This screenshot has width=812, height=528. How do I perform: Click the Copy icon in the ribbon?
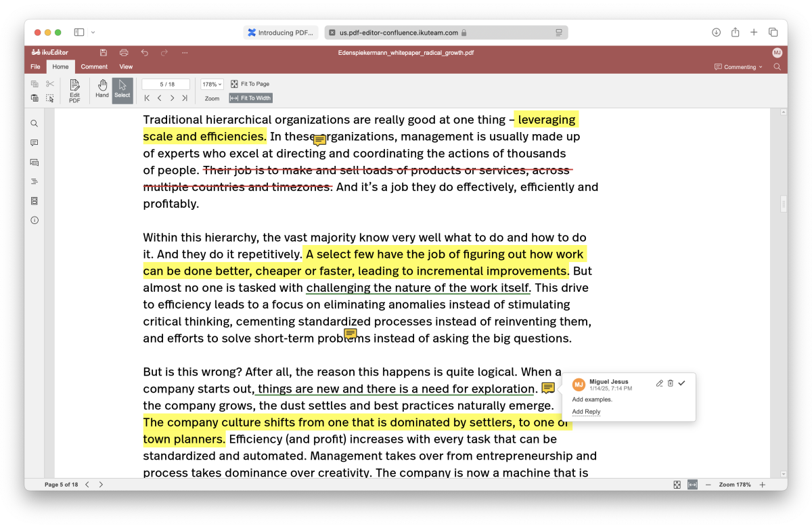click(35, 84)
